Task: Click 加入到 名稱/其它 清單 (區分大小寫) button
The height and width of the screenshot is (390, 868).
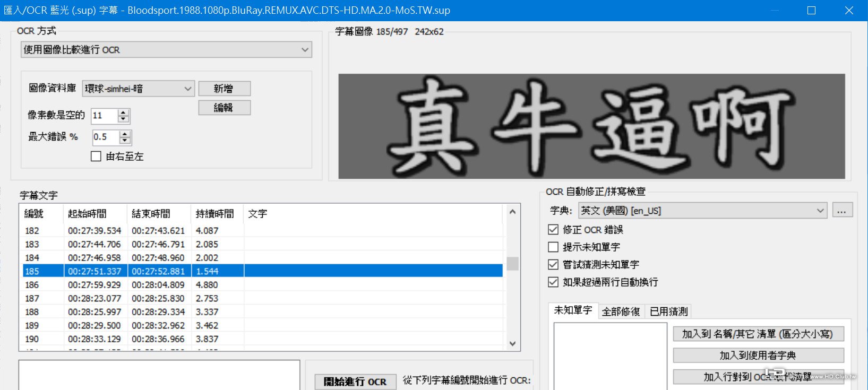Action: coord(758,334)
